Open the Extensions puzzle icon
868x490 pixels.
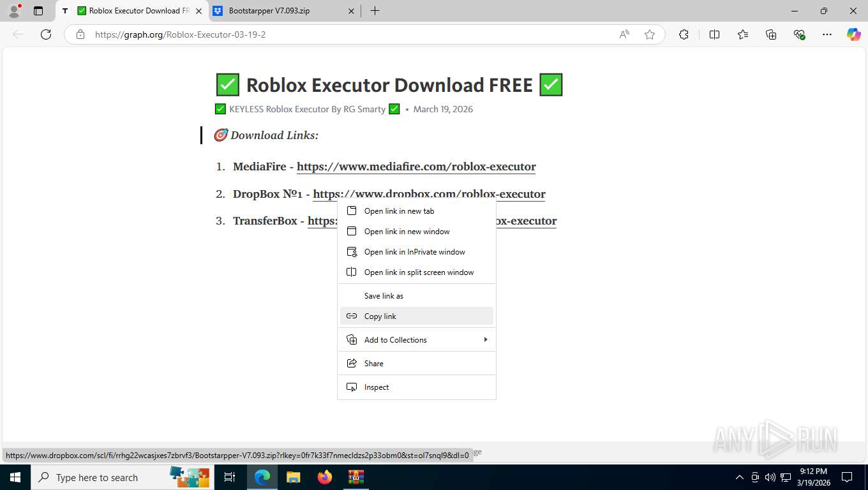[684, 34]
